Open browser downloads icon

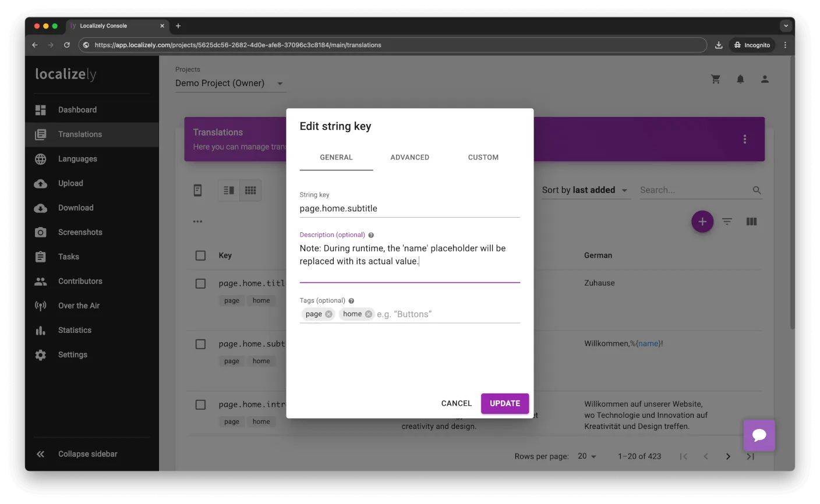[719, 45]
